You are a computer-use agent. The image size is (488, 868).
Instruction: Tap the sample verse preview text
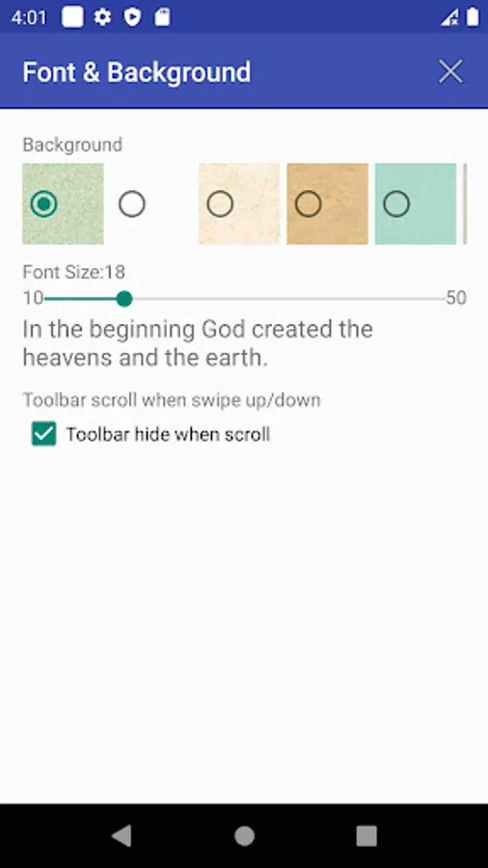click(x=198, y=343)
